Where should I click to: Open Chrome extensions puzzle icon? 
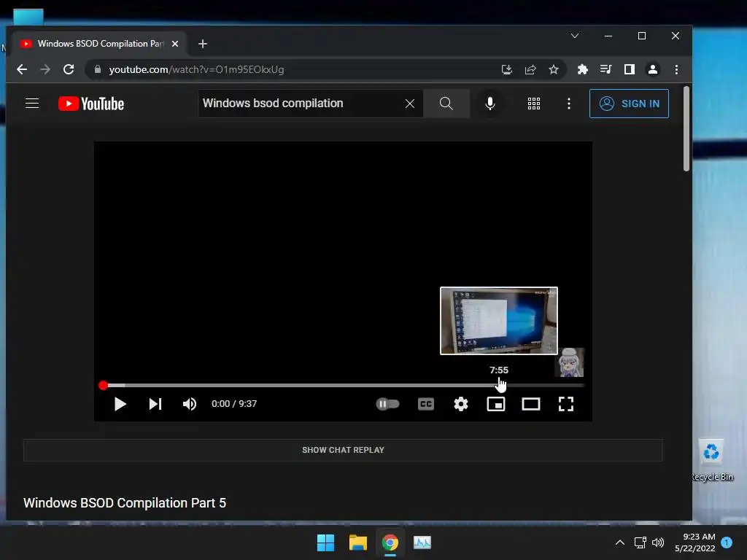pyautogui.click(x=582, y=69)
